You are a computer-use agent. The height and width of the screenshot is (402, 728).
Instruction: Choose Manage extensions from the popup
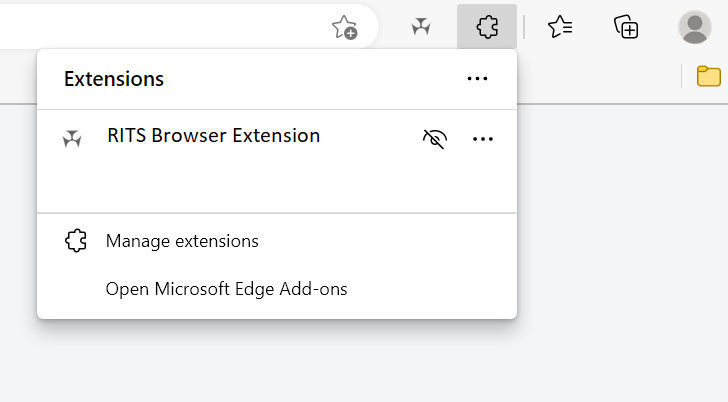(182, 241)
